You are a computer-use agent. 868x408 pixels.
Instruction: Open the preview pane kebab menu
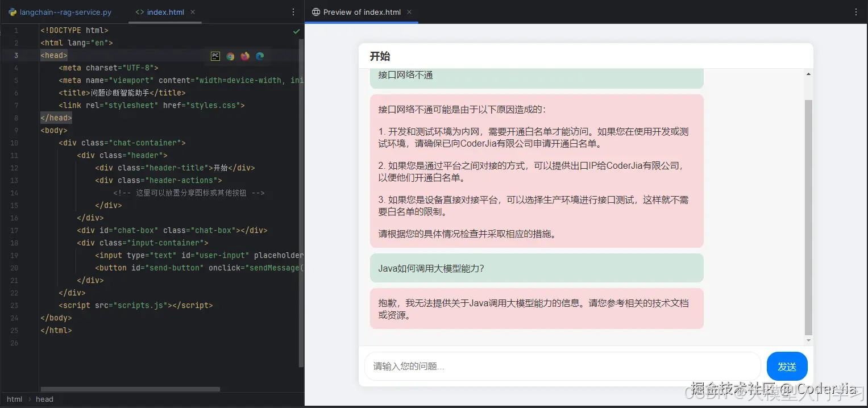pos(855,11)
